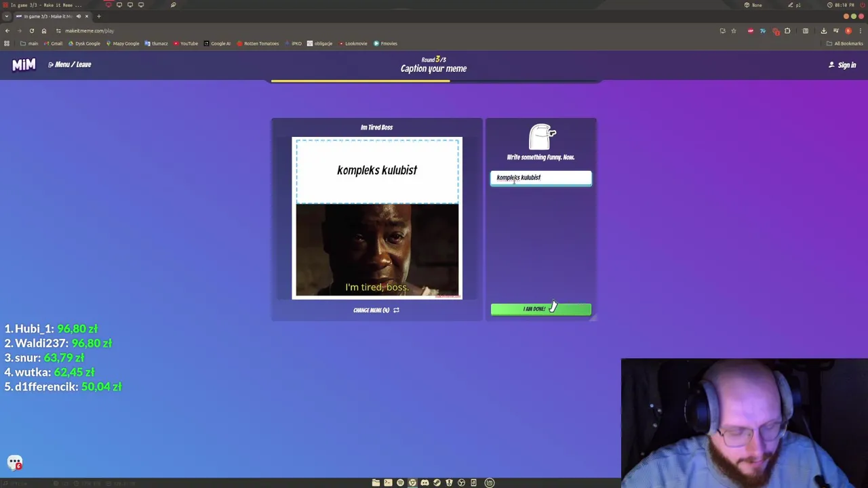View site information icon in address bar
The image size is (868, 488).
pyautogui.click(x=58, y=30)
